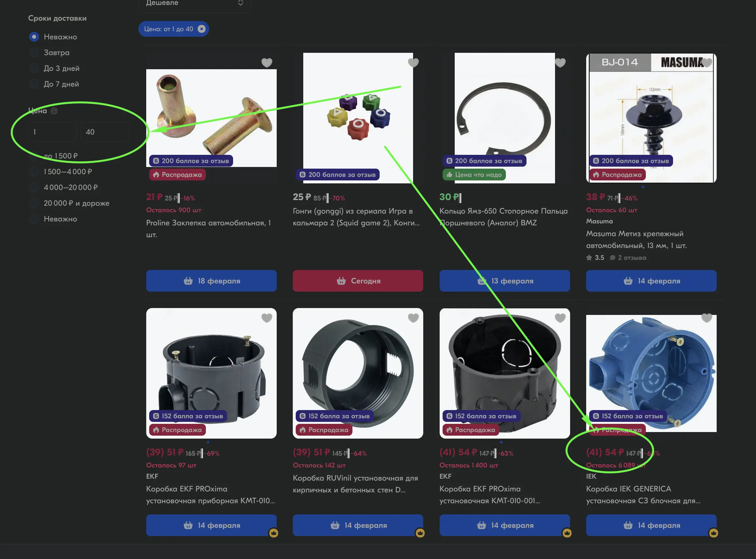Screen dimensions: 756x559
Task: Click the minimum price field showing 1
Action: pos(52,132)
